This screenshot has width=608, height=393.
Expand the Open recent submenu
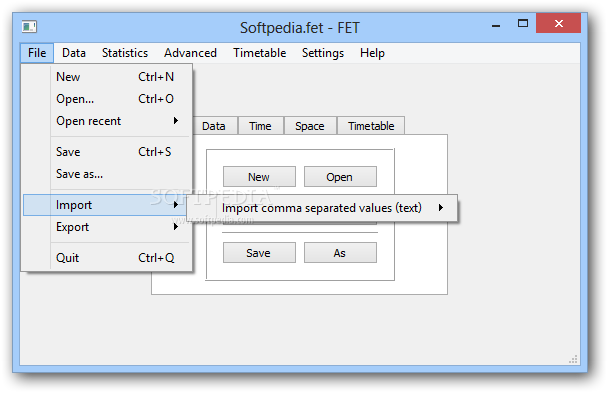click(x=107, y=121)
